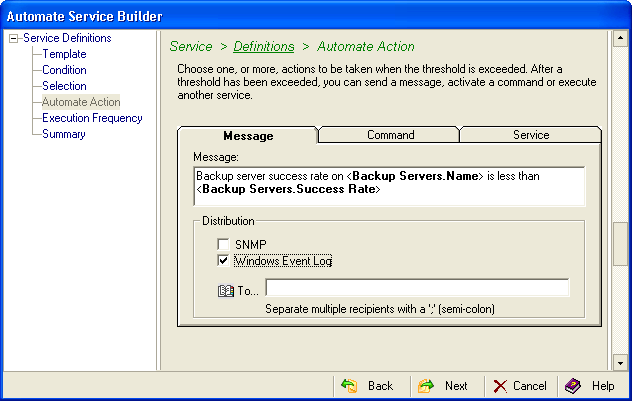Click the Help button label
Image resolution: width=632 pixels, height=401 pixels.
[603, 386]
